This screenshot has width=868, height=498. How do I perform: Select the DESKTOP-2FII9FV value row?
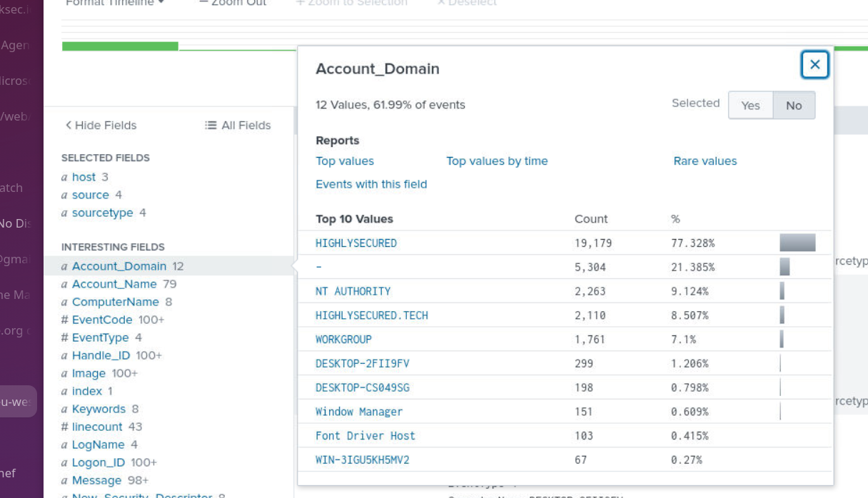pyautogui.click(x=363, y=364)
